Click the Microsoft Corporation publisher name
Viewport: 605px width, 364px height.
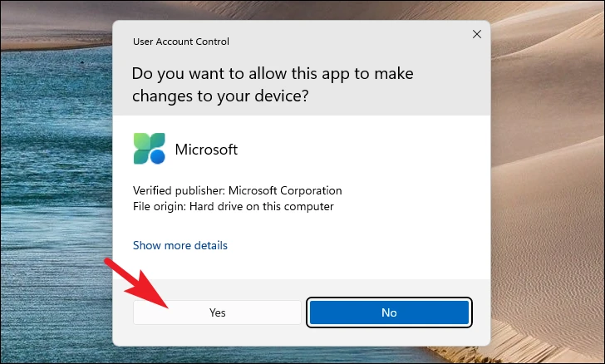(285, 190)
